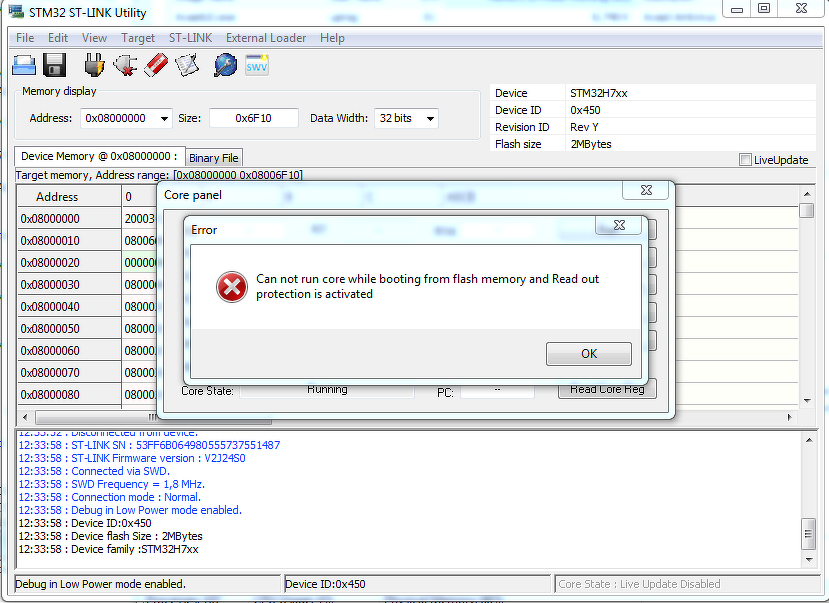Select memory row 0x08000040
Image resolution: width=829 pixels, height=603 pixels.
tap(69, 307)
